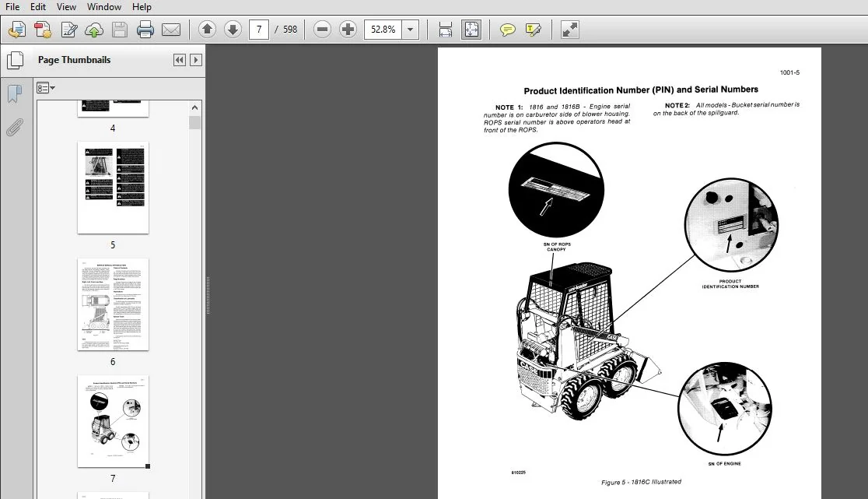Screen dimensions: 868x499
Task: Toggle the fit one full page icon
Action: (471, 30)
